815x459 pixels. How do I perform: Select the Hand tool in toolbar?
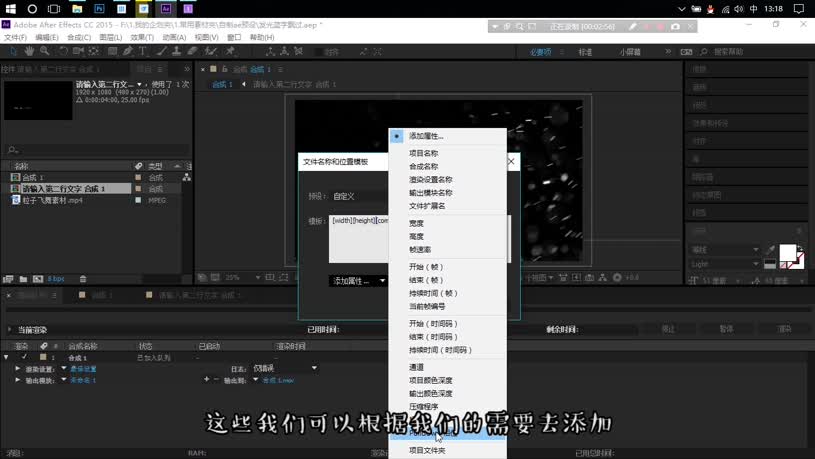pos(29,51)
